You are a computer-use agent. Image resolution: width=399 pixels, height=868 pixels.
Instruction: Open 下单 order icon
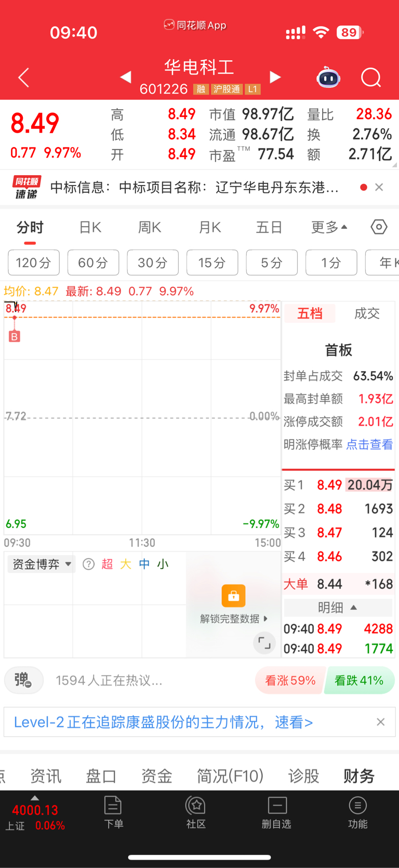pyautogui.click(x=113, y=812)
